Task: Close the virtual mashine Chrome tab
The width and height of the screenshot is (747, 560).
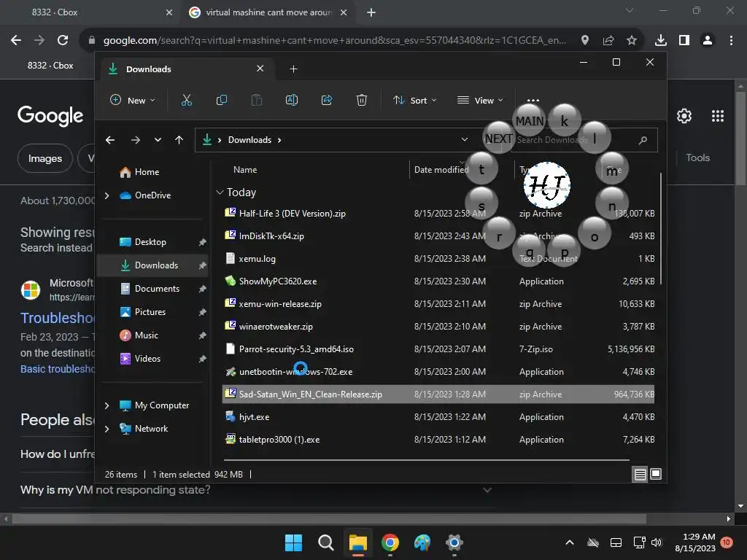Action: click(344, 12)
